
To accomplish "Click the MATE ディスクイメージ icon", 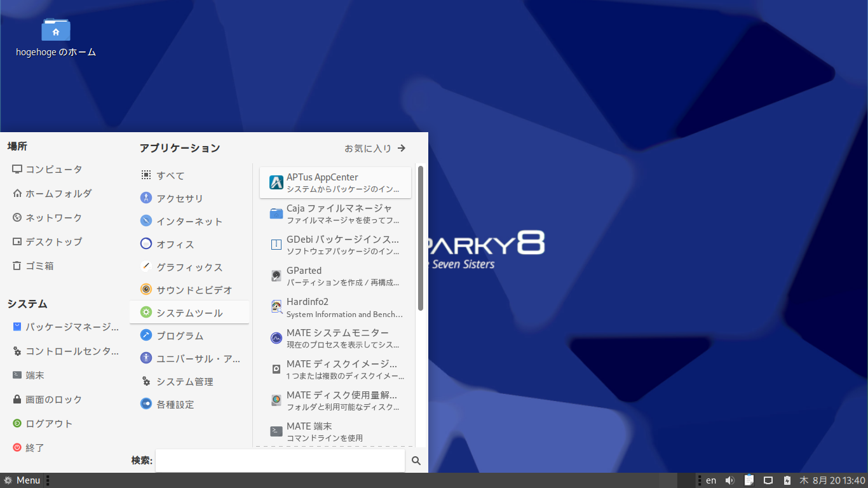I will [276, 369].
